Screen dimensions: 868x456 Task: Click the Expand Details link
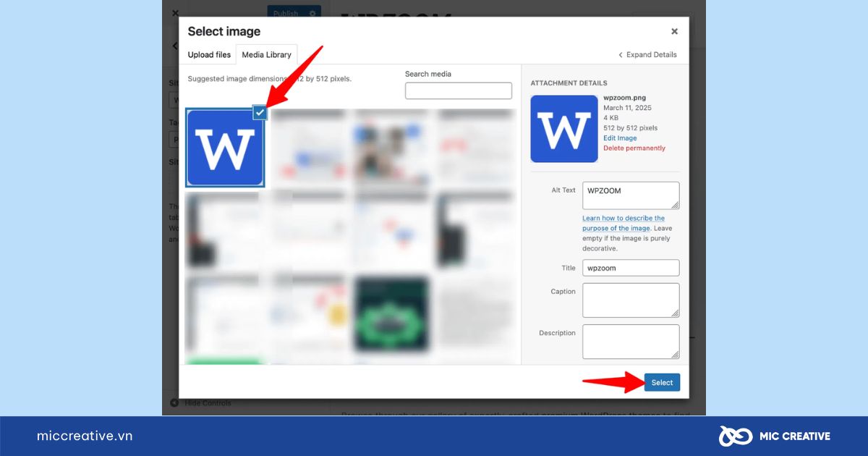[x=647, y=55]
